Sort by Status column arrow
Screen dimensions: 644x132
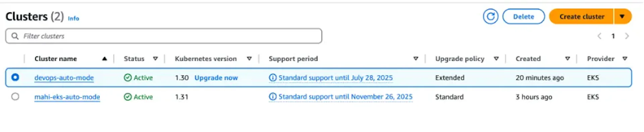pyautogui.click(x=155, y=58)
